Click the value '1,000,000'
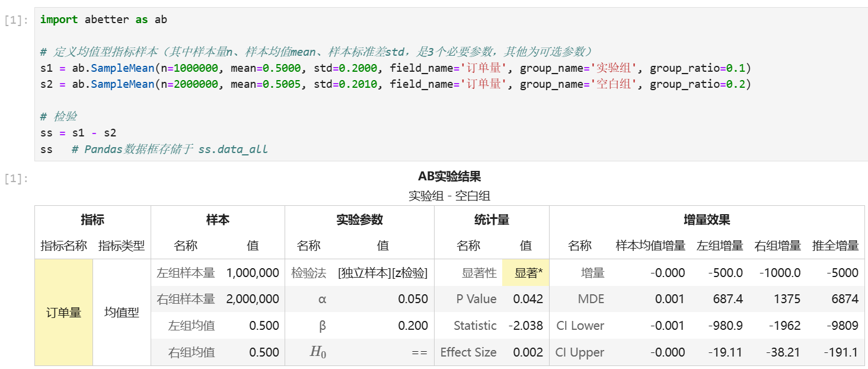The width and height of the screenshot is (868, 369). tap(253, 273)
